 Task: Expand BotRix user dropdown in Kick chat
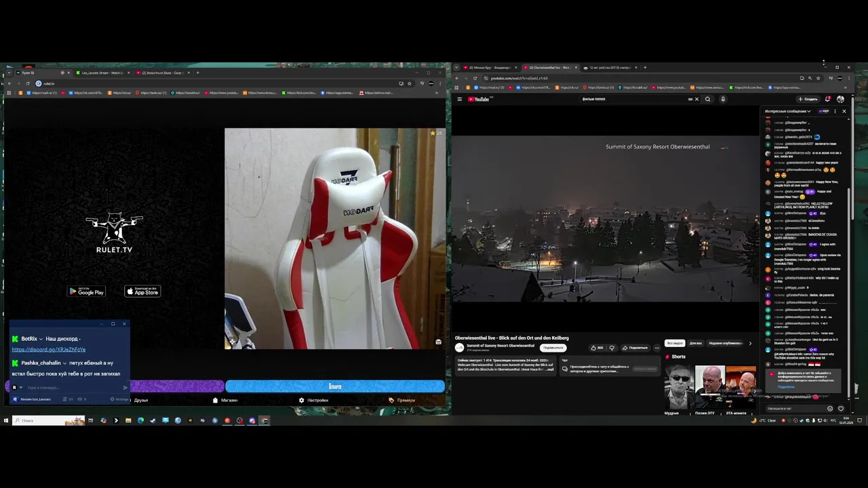pyautogui.click(x=41, y=339)
